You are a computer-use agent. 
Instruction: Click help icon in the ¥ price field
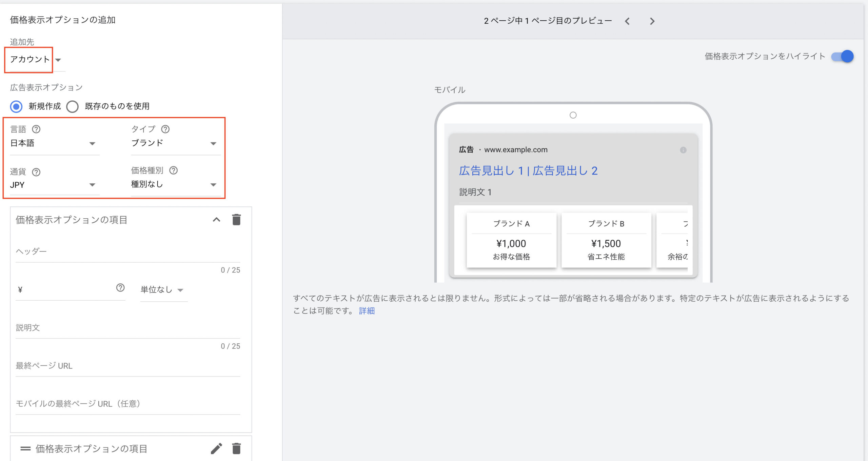[120, 288]
